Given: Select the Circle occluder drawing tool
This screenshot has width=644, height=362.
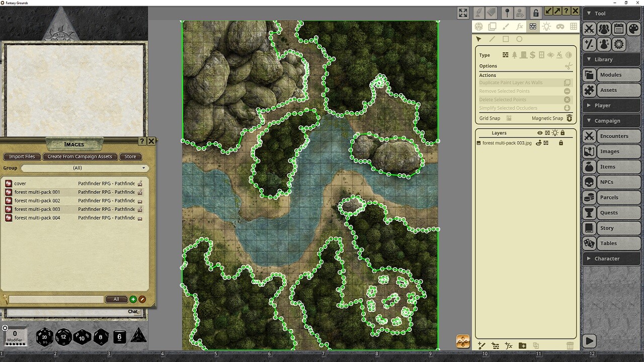Looking at the screenshot, I should point(519,39).
